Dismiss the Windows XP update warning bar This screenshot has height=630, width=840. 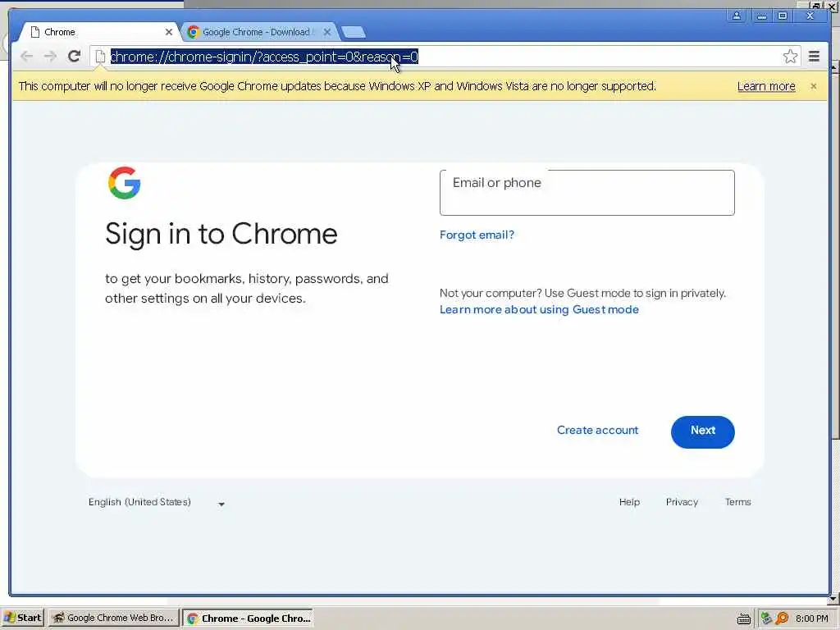click(x=814, y=86)
